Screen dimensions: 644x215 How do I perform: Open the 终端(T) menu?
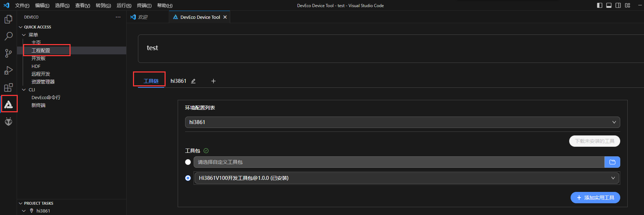coord(144,5)
